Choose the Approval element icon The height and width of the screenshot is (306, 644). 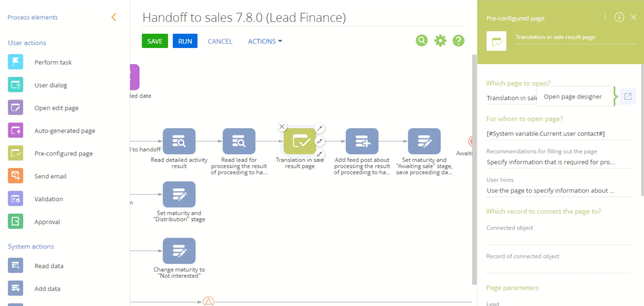[15, 221]
